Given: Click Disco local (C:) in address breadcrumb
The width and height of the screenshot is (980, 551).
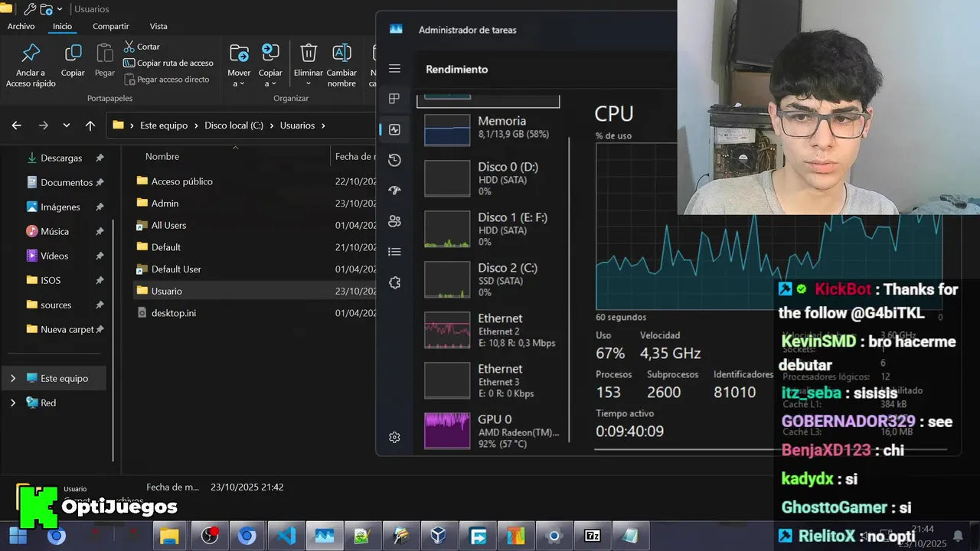Looking at the screenshot, I should click(x=234, y=126).
